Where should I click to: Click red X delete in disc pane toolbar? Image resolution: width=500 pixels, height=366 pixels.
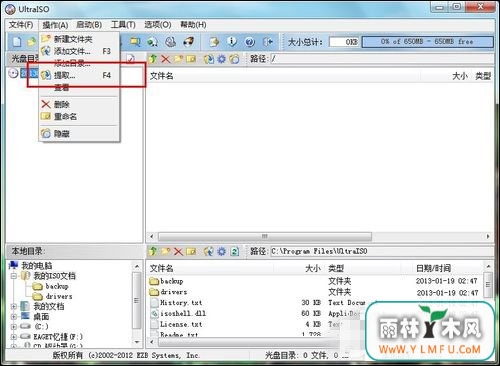coord(166,59)
